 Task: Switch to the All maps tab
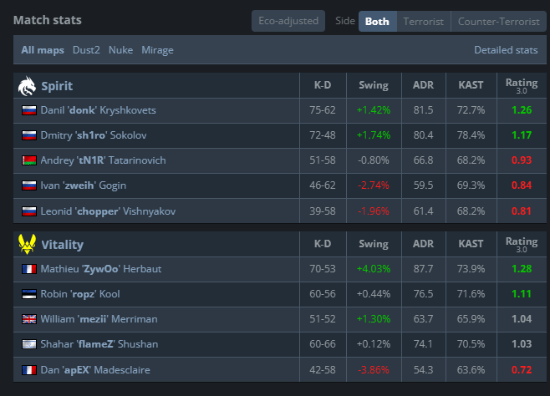43,50
